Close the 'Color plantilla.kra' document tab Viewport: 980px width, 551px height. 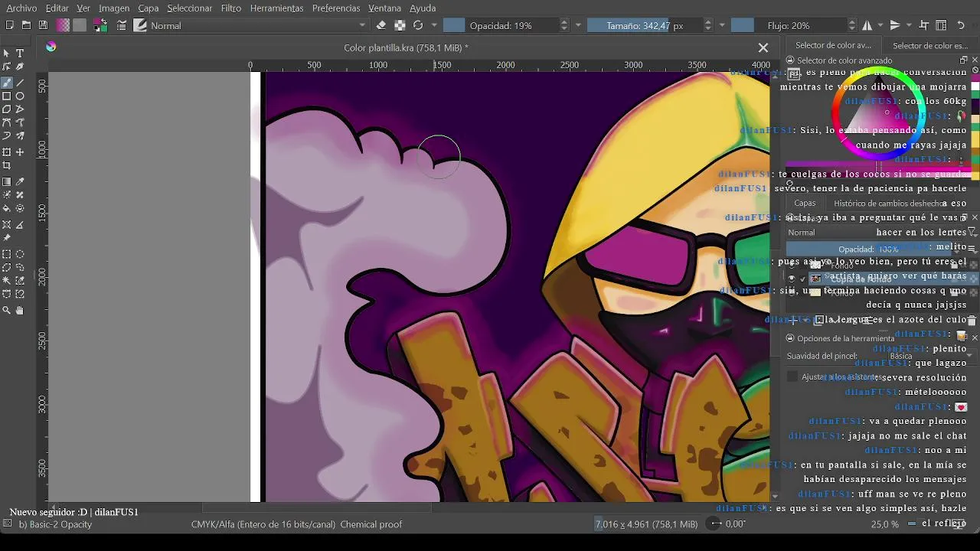pyautogui.click(x=763, y=47)
